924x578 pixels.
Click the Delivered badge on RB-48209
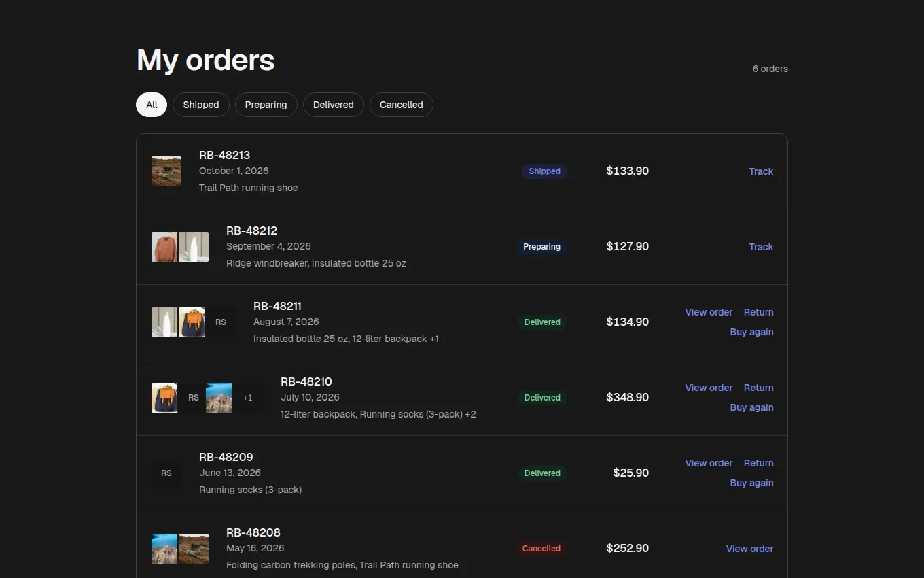(542, 473)
